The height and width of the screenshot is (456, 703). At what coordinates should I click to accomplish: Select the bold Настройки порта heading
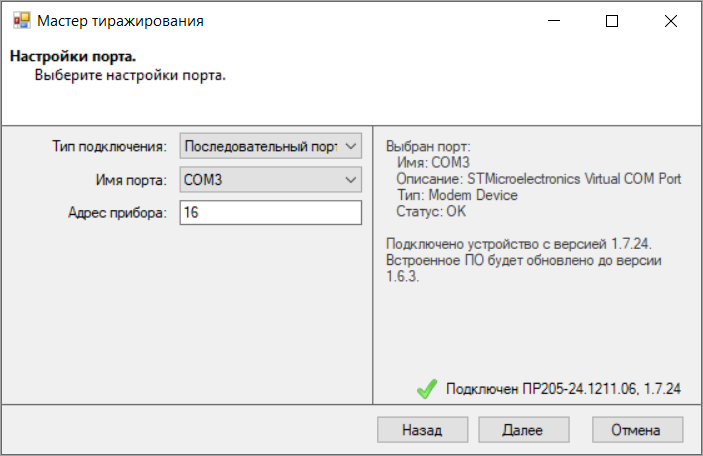pyautogui.click(x=73, y=57)
